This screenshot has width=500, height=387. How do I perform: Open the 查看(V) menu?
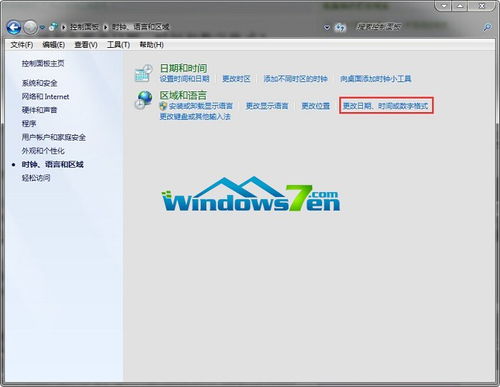tap(86, 45)
